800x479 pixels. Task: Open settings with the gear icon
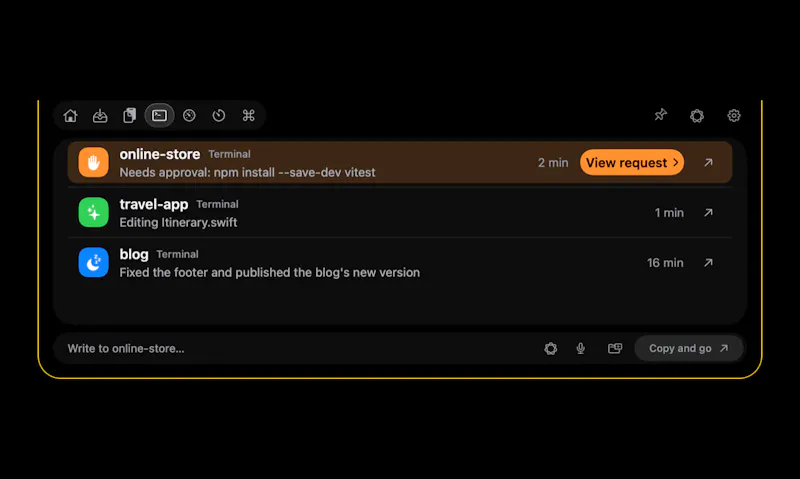pos(734,116)
